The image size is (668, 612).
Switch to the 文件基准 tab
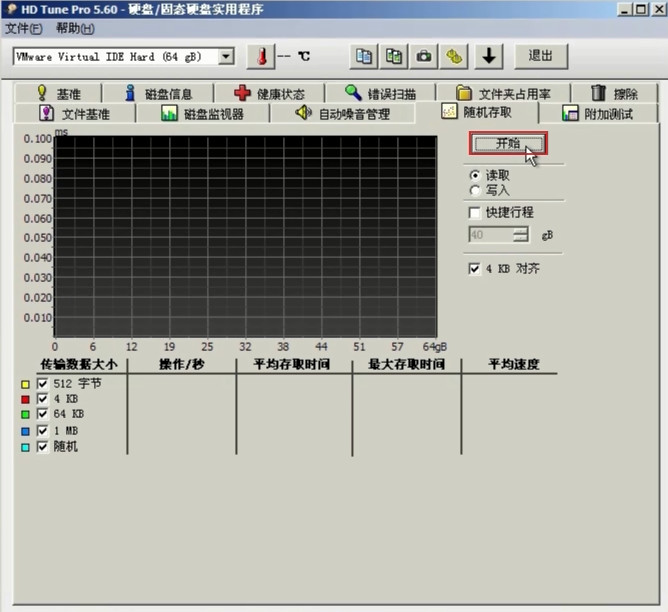[75, 113]
